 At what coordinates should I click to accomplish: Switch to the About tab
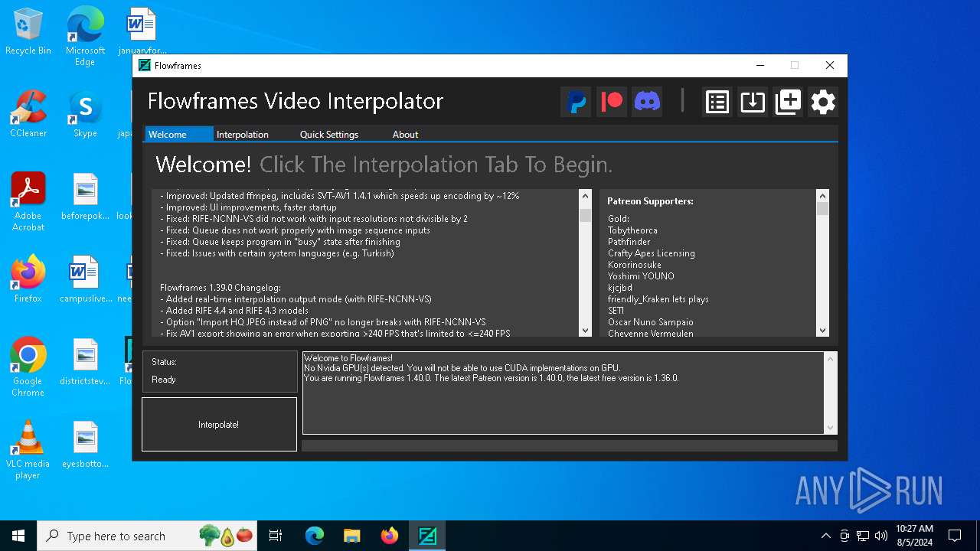405,134
